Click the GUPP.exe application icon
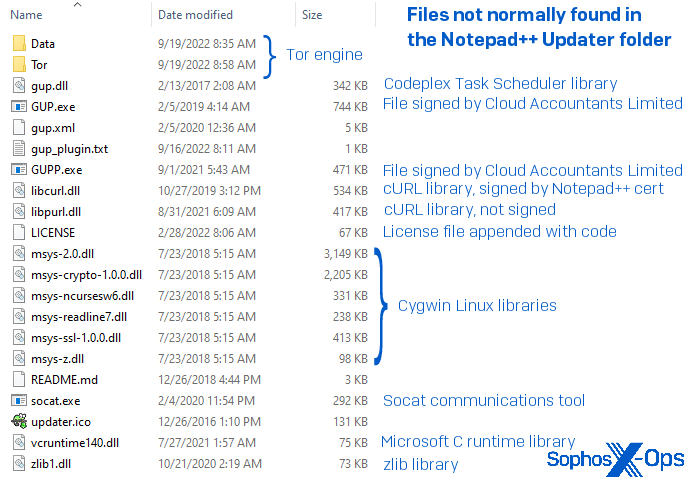This screenshot has width=692, height=483. tap(19, 170)
